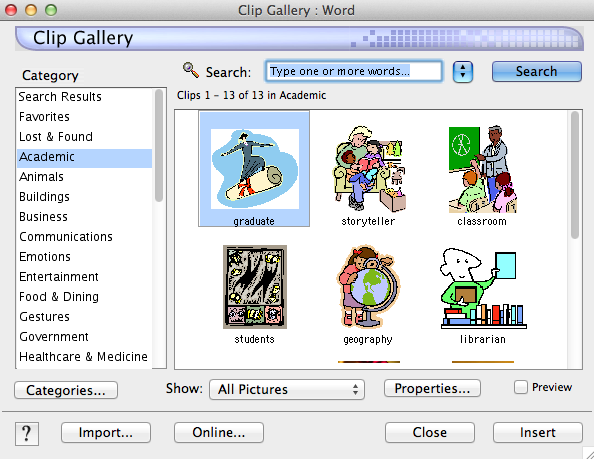The height and width of the screenshot is (459, 594).
Task: Open help with the question mark button
Action: pyautogui.click(x=27, y=434)
